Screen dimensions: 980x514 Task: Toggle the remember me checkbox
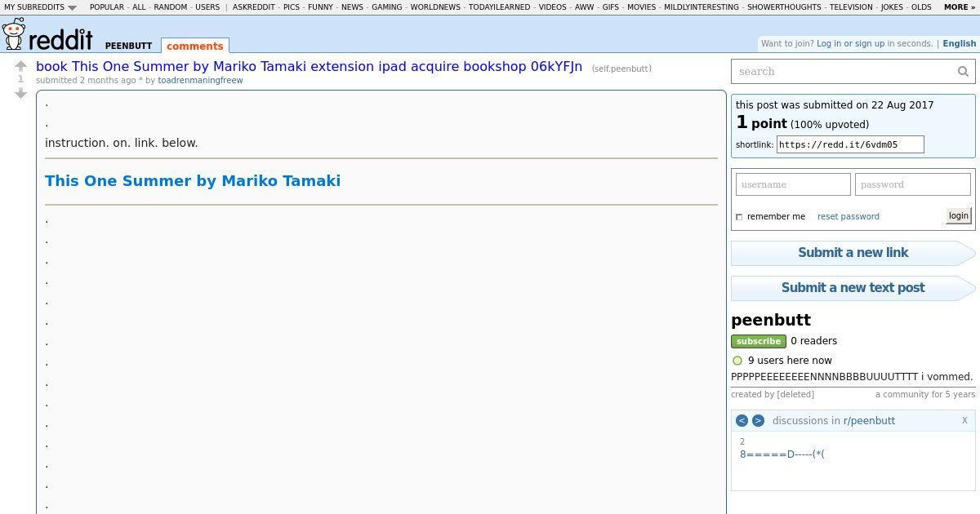739,217
